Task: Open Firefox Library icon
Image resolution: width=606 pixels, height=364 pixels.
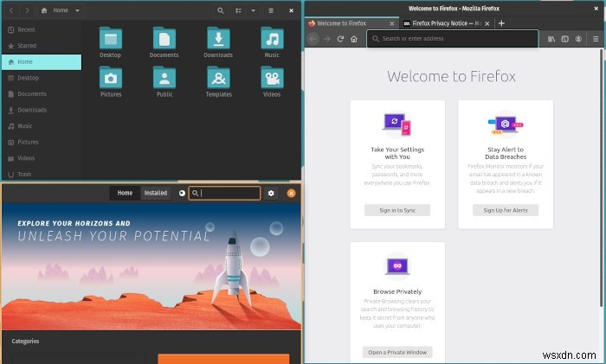Action: pyautogui.click(x=551, y=39)
